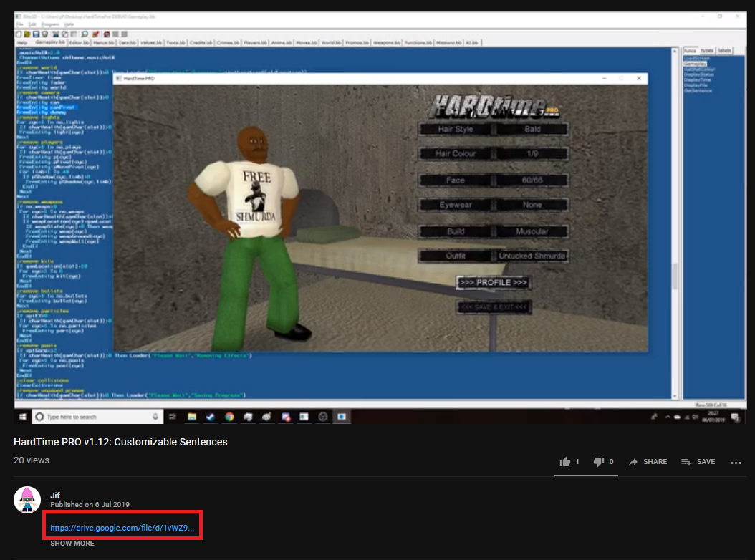Switch to the Data.bb tab
Image resolution: width=755 pixels, height=560 pixels.
tap(127, 42)
